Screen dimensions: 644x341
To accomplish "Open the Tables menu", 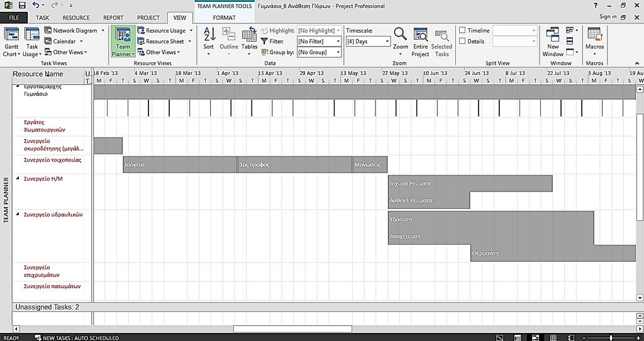I will (x=249, y=42).
